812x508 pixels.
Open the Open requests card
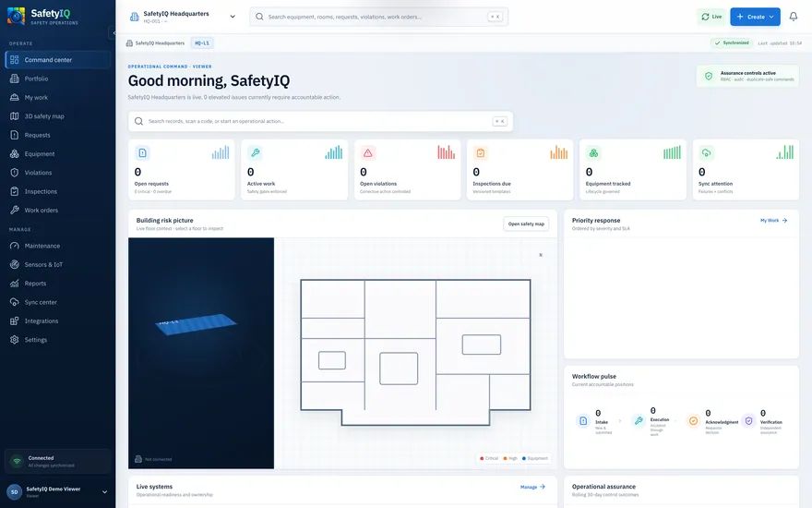pyautogui.click(x=181, y=170)
